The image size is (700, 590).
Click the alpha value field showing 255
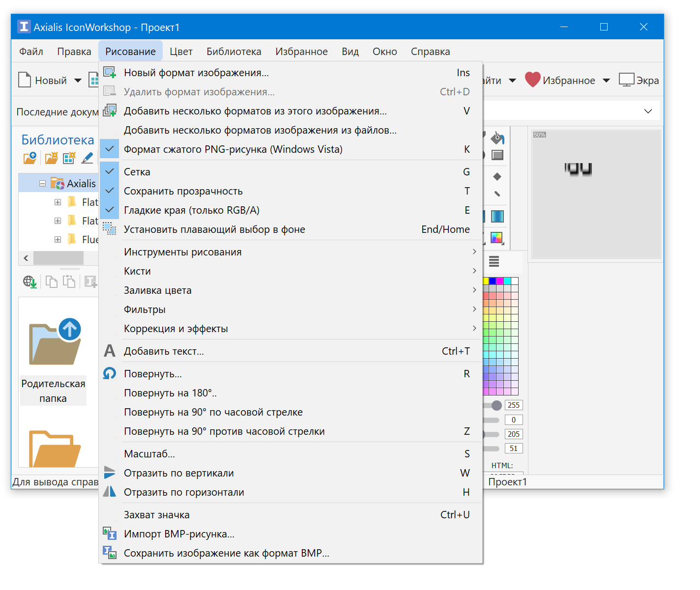513,405
